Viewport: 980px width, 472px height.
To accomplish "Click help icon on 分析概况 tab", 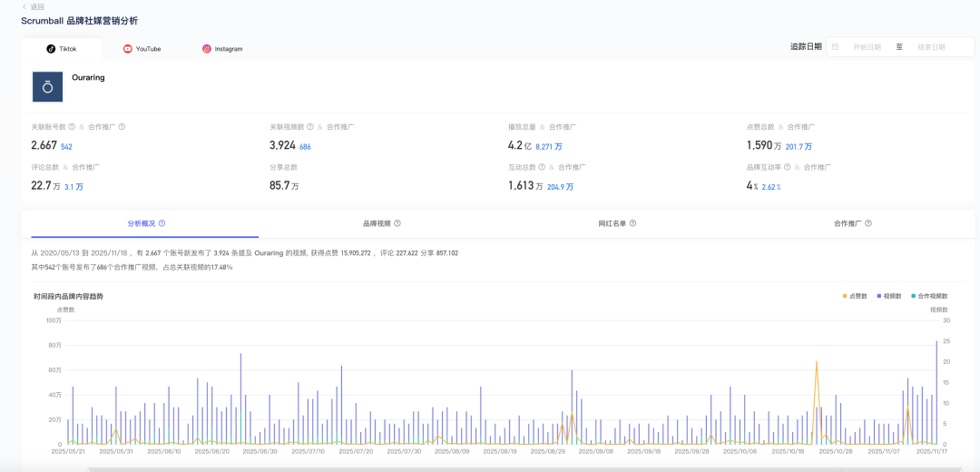I will pos(162,223).
